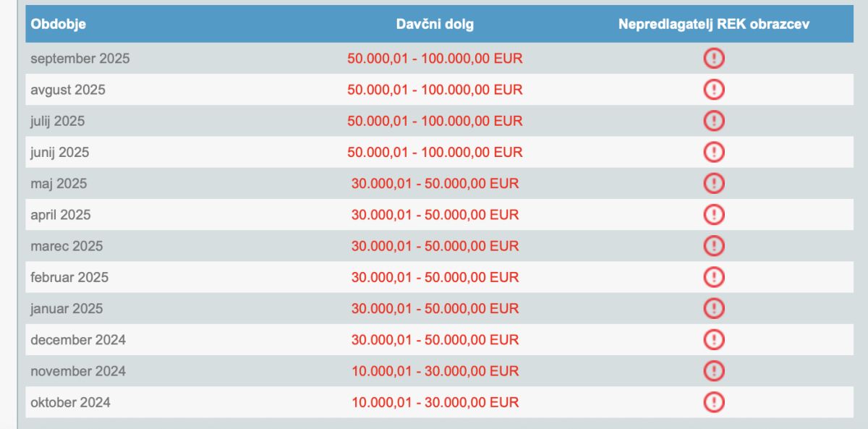Click warning icon for april 2025

click(714, 215)
